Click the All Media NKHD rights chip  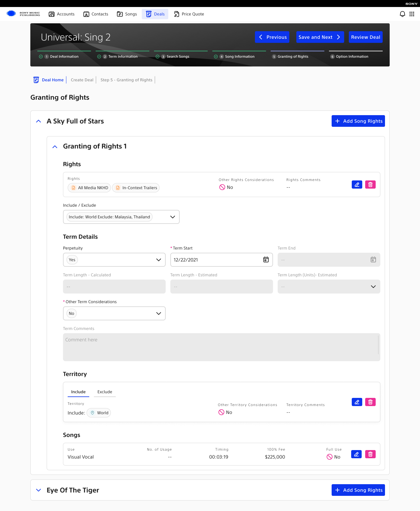(x=89, y=188)
